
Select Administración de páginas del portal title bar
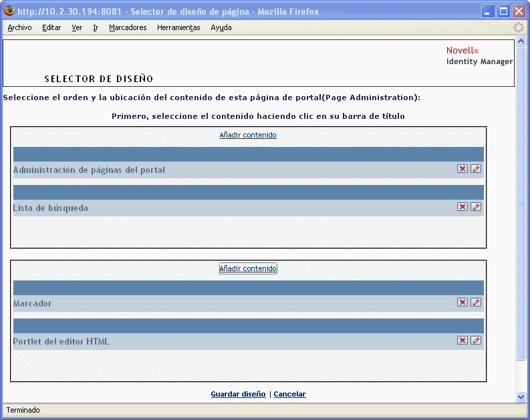[x=249, y=154]
